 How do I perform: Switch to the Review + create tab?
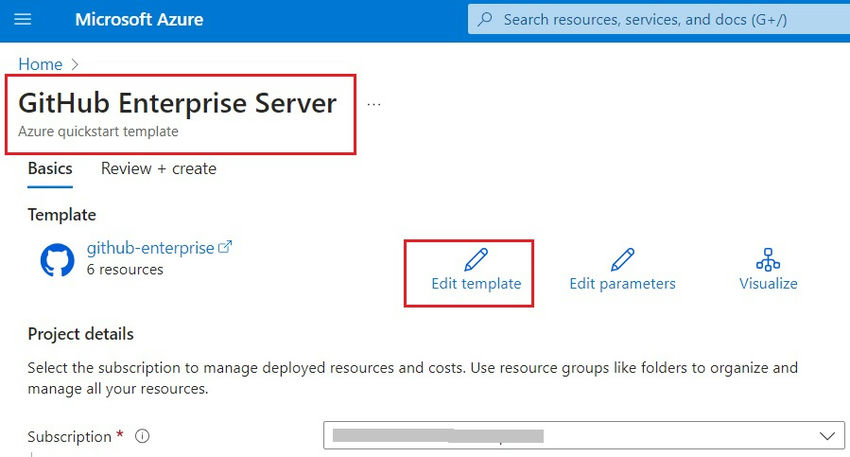pos(158,169)
